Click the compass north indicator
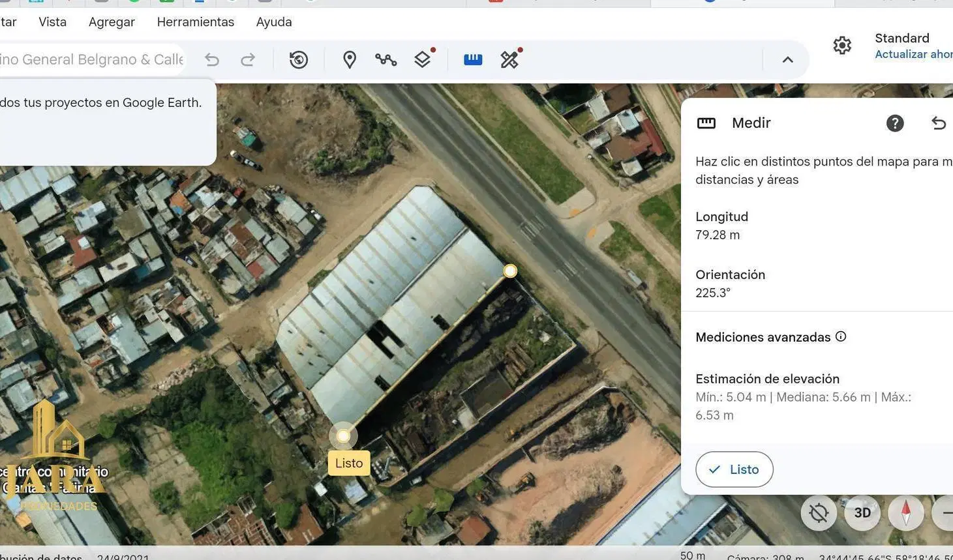Viewport: 953px width, 560px height. [906, 513]
